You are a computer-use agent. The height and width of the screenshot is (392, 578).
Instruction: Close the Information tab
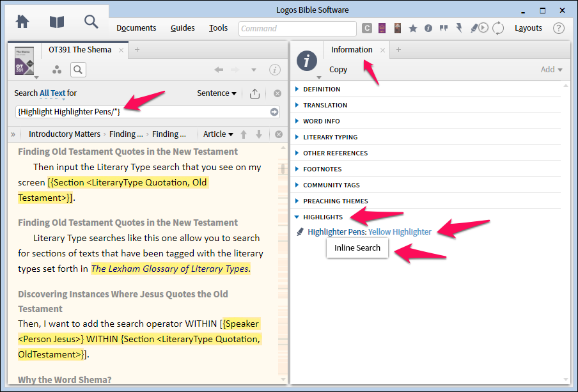(382, 50)
